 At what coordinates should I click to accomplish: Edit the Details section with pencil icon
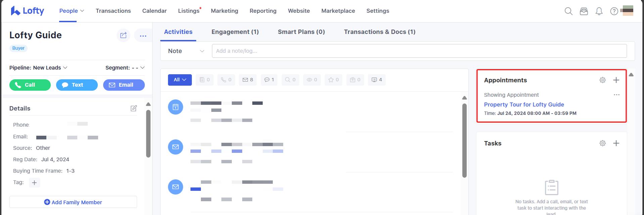tap(133, 109)
